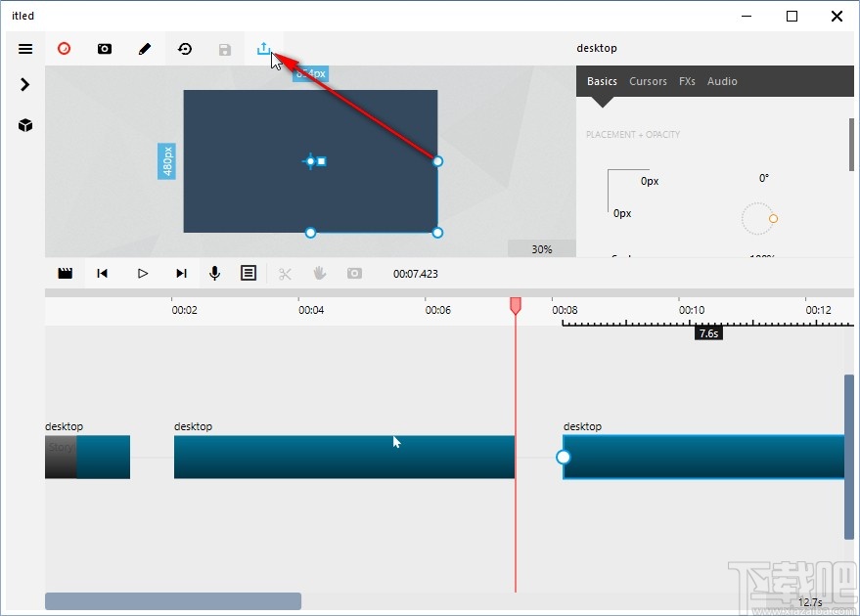Click the clapperboard storyboard icon
The image size is (860, 616).
pyautogui.click(x=66, y=273)
